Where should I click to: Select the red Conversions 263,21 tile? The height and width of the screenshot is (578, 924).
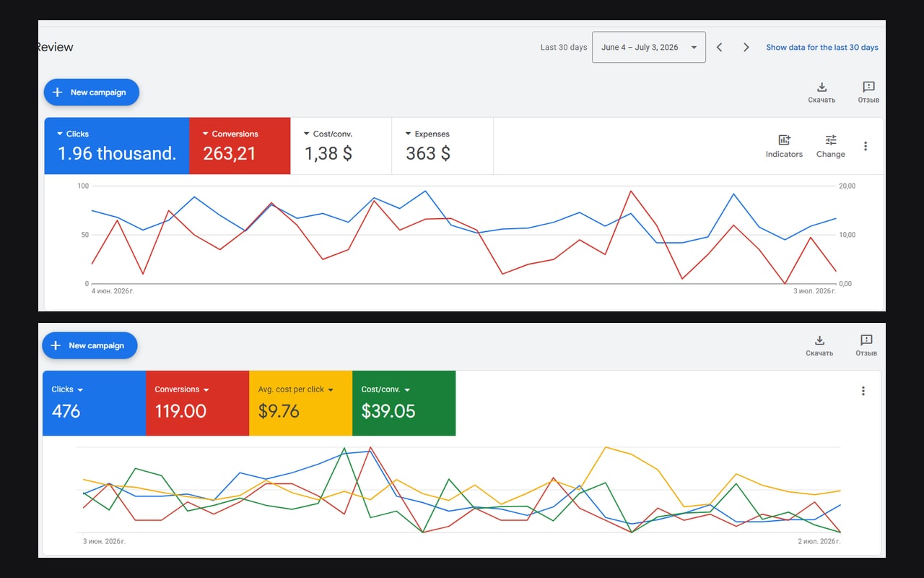click(240, 146)
